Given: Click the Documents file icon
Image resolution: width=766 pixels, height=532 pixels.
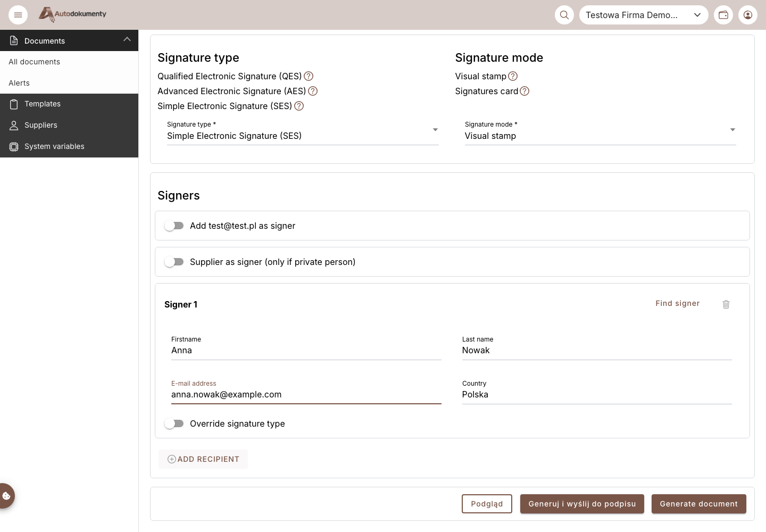Looking at the screenshot, I should coord(14,41).
